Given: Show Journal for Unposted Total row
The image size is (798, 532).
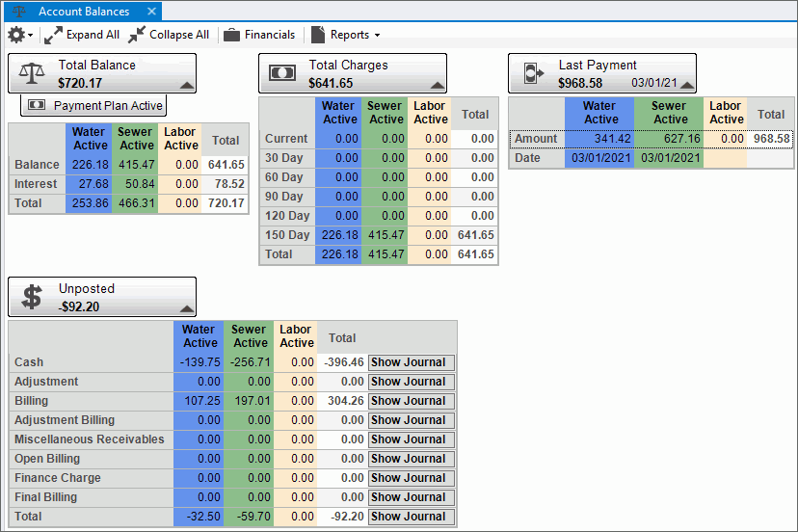Looking at the screenshot, I should [412, 517].
